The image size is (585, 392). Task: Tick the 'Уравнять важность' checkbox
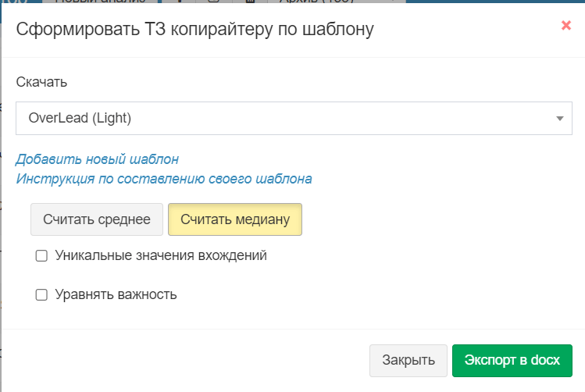42,294
